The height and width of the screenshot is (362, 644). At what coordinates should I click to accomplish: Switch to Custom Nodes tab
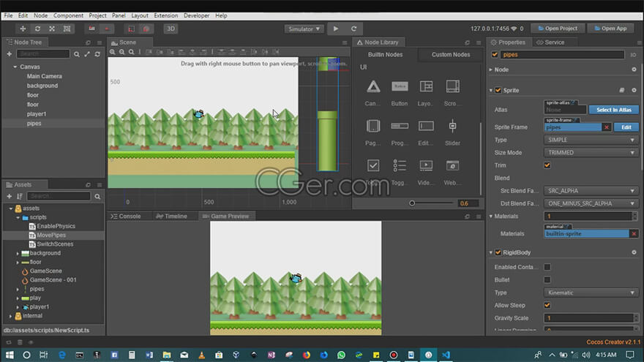click(451, 55)
